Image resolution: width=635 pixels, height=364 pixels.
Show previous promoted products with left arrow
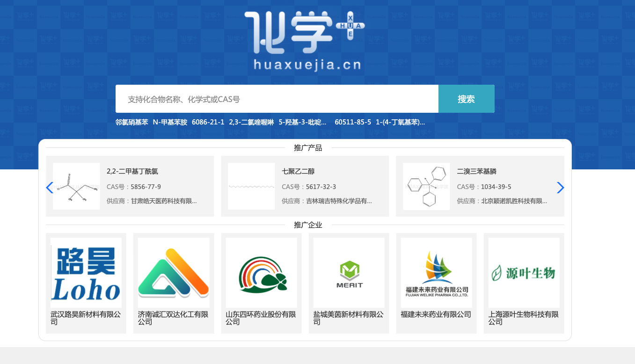click(50, 188)
